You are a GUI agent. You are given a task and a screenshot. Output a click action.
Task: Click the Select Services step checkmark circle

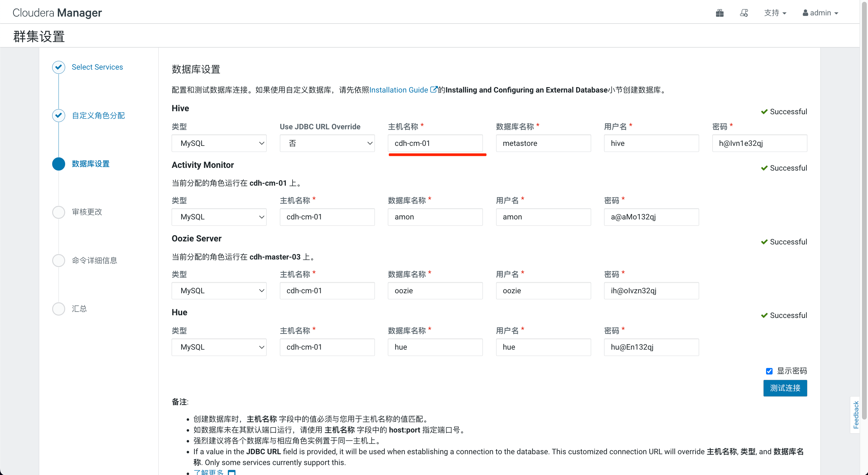[59, 67]
